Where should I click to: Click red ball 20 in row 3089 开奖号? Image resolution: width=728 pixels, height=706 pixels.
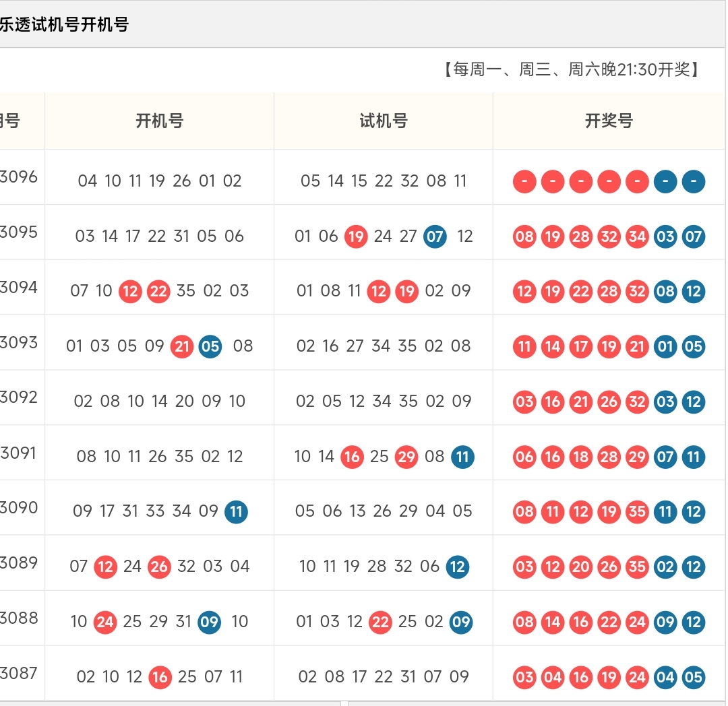click(581, 567)
